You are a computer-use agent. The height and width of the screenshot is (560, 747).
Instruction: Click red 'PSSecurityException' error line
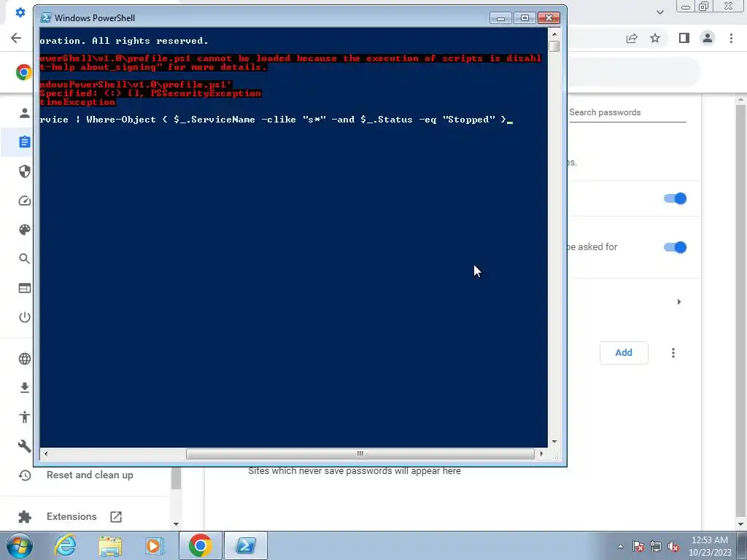point(150,93)
